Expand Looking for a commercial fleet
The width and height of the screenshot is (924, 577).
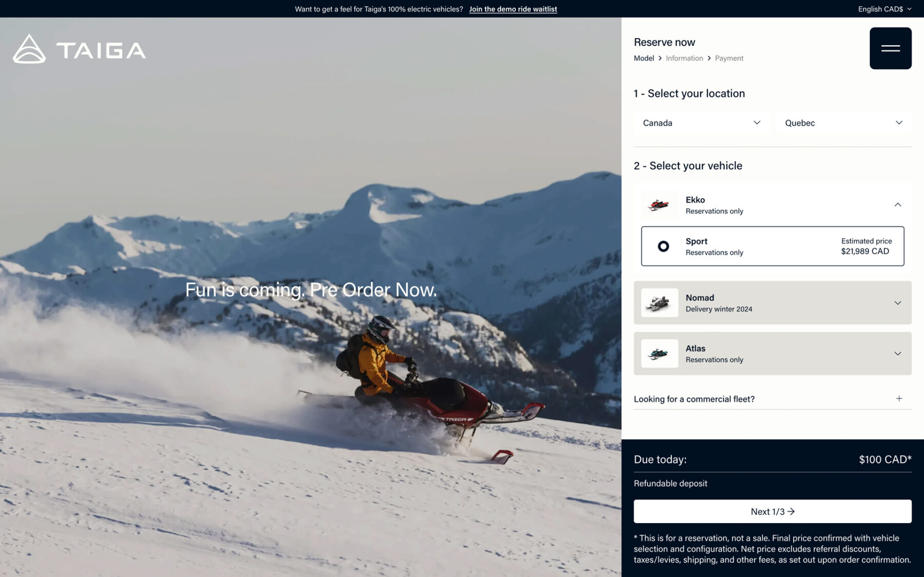point(694,399)
